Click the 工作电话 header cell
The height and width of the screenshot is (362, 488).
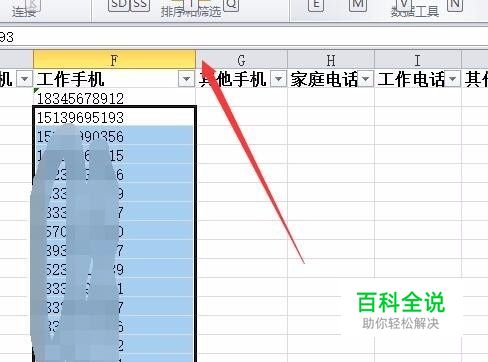point(418,79)
